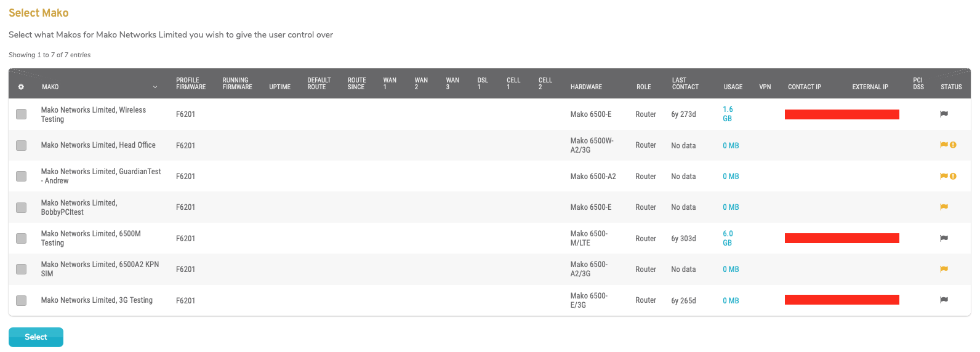Sort by STATUS column header
The height and width of the screenshot is (352, 980).
tap(951, 87)
